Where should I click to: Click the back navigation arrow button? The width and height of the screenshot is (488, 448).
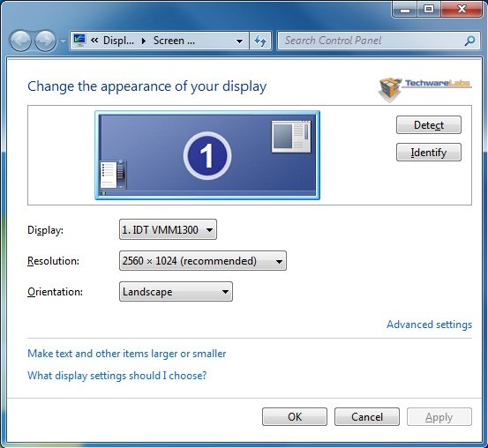tap(20, 41)
